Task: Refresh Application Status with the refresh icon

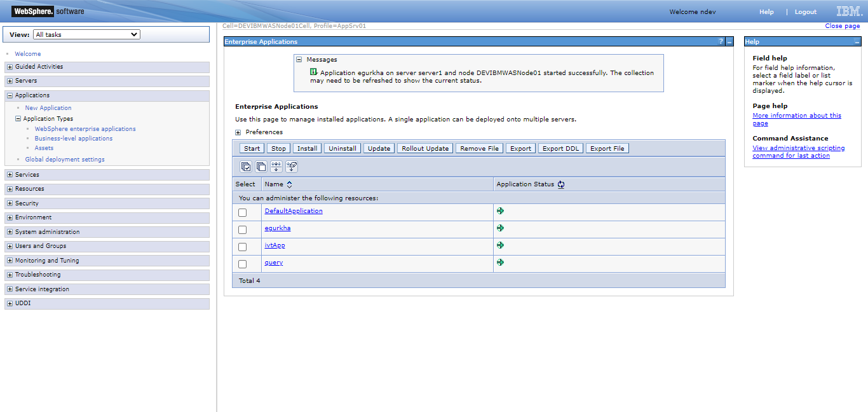Action: (x=561, y=184)
